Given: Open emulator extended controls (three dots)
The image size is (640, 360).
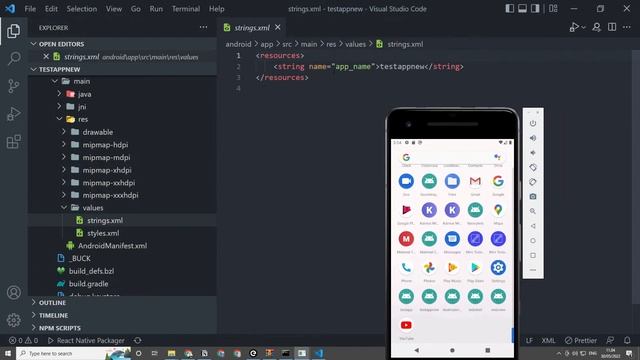Looking at the screenshot, I should pos(533,270).
